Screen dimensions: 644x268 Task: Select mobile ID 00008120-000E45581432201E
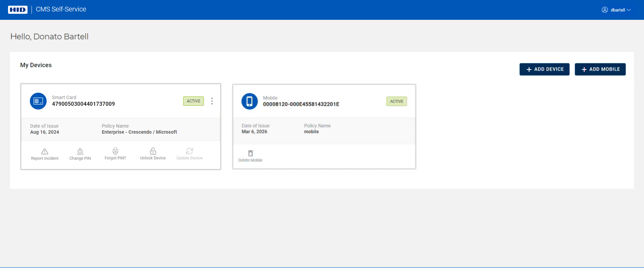pyautogui.click(x=301, y=104)
